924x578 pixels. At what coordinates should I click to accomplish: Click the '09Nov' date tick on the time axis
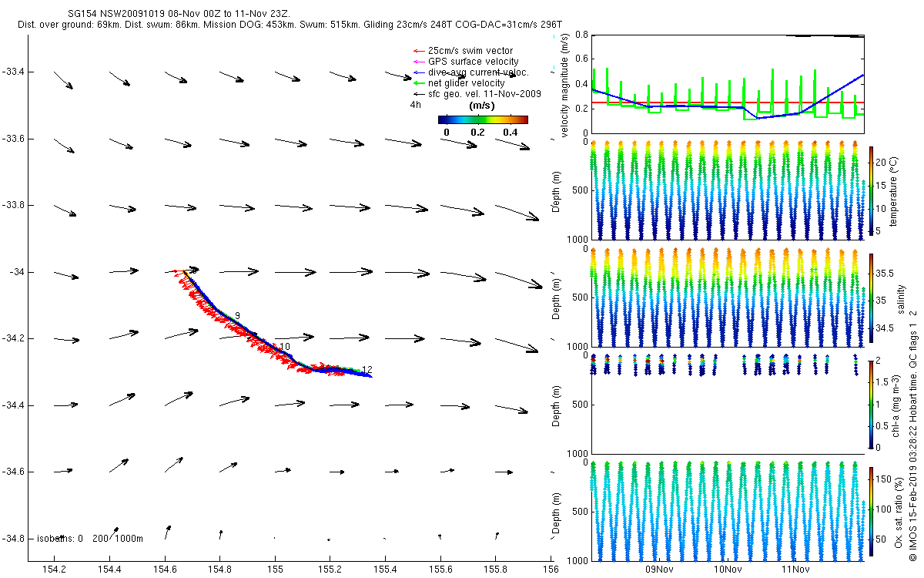(x=660, y=570)
